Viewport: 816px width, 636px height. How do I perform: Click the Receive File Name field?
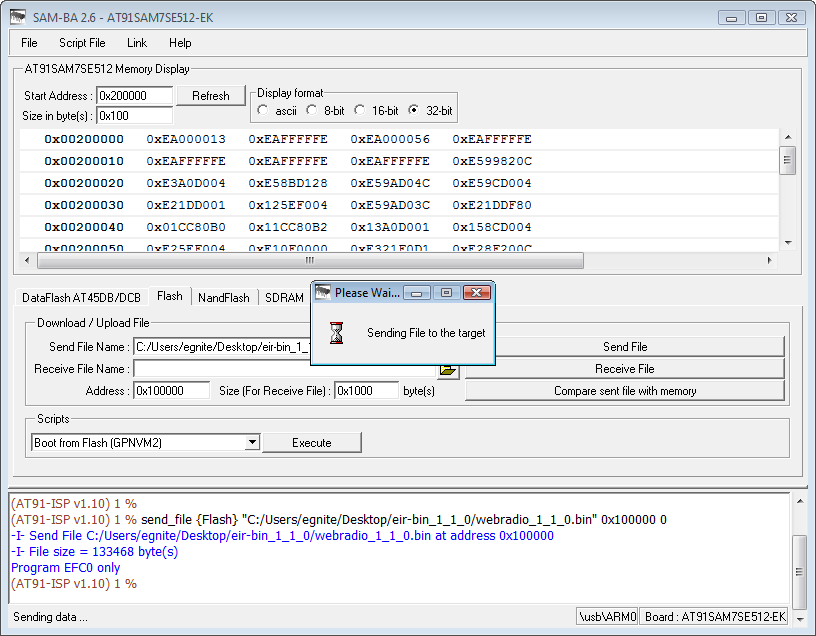coord(285,368)
